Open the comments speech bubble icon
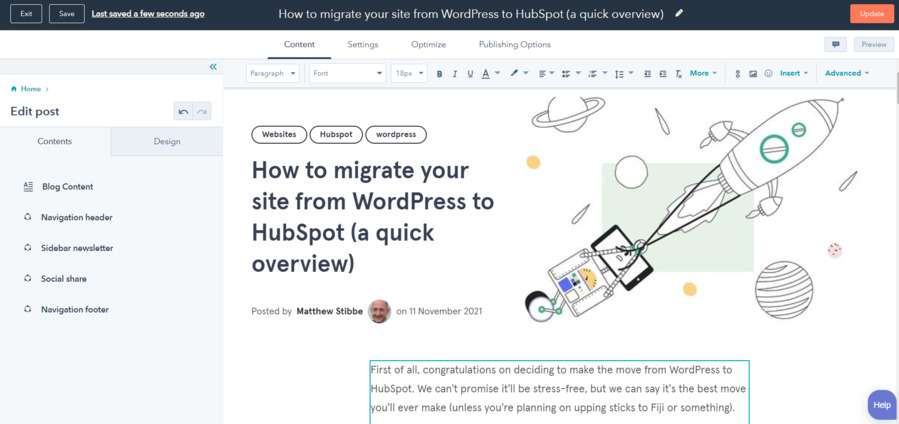 click(835, 44)
